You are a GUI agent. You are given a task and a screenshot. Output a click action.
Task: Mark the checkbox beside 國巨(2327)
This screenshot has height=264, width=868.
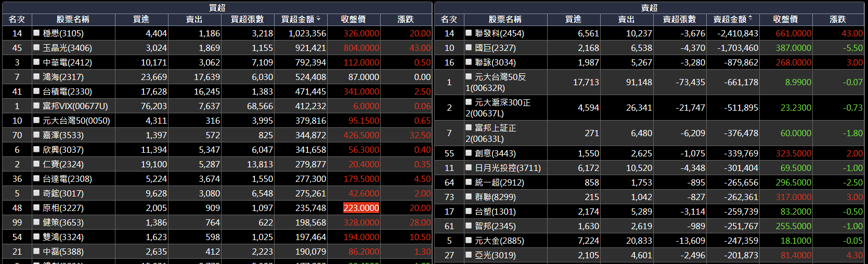pos(469,47)
